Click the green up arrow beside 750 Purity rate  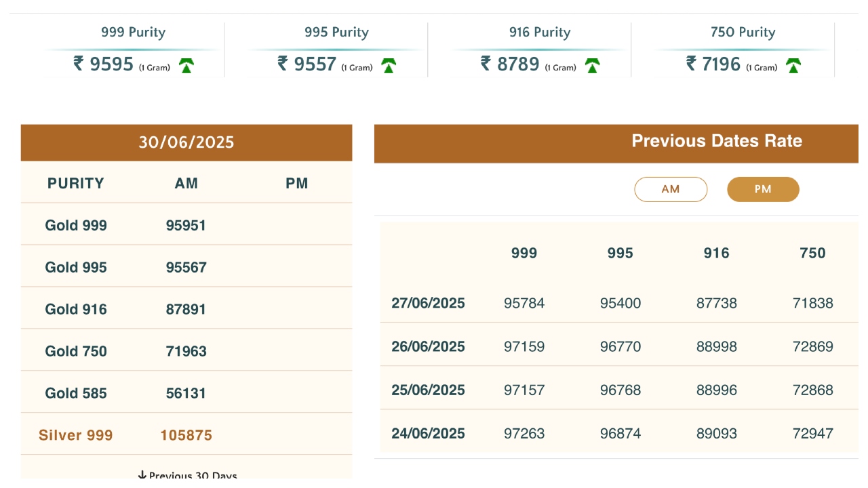(793, 66)
